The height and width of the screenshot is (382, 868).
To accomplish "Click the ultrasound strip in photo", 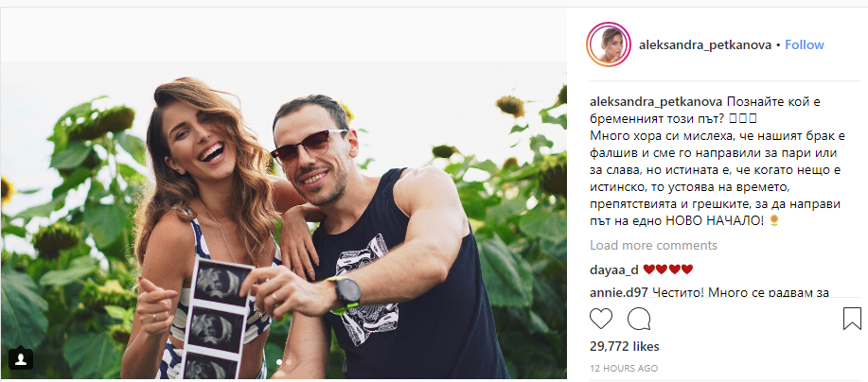I will 216,318.
